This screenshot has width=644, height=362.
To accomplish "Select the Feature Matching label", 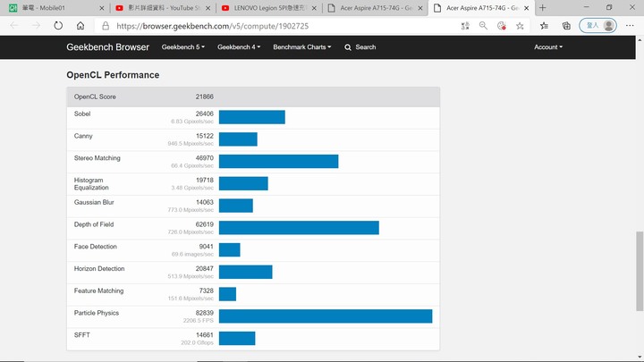I will pyautogui.click(x=98, y=291).
